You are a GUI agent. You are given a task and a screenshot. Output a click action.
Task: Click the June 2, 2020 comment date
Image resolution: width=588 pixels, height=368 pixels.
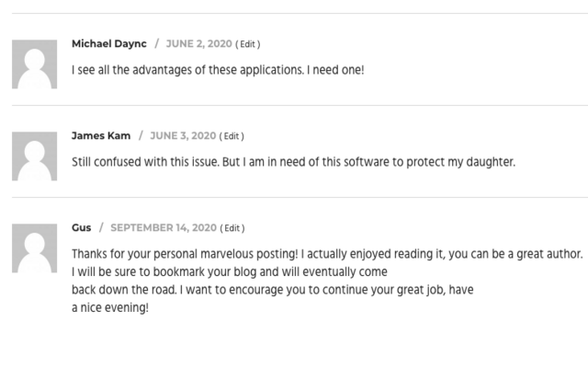point(199,44)
